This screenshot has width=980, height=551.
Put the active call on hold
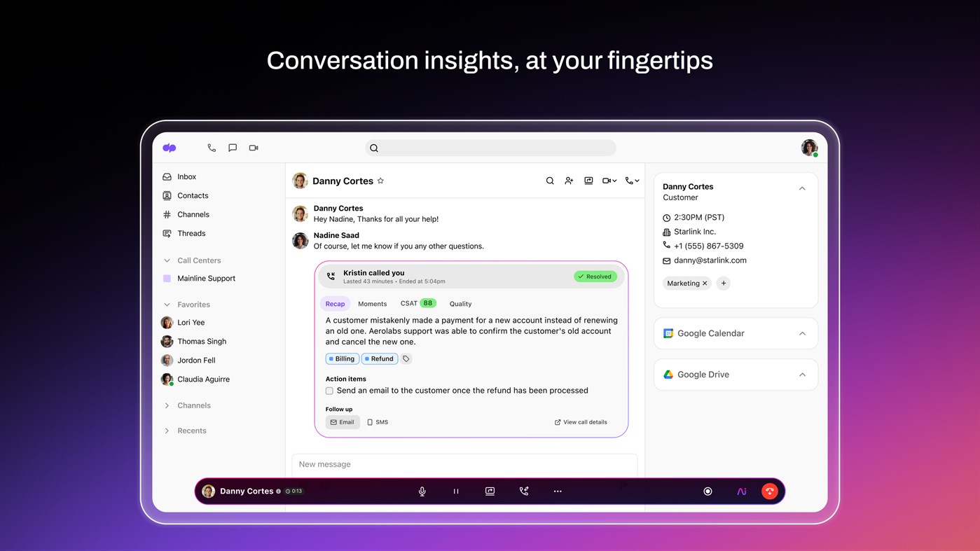[x=455, y=491]
